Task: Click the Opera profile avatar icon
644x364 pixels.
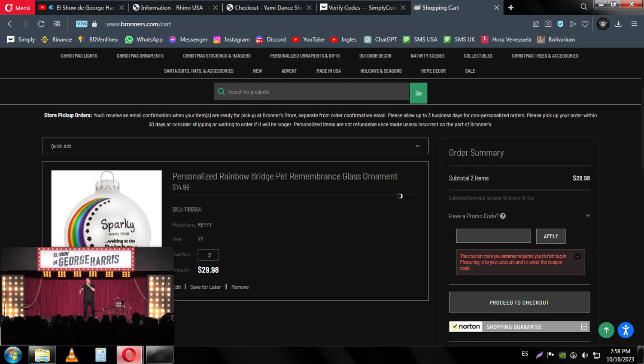Action: point(603,24)
